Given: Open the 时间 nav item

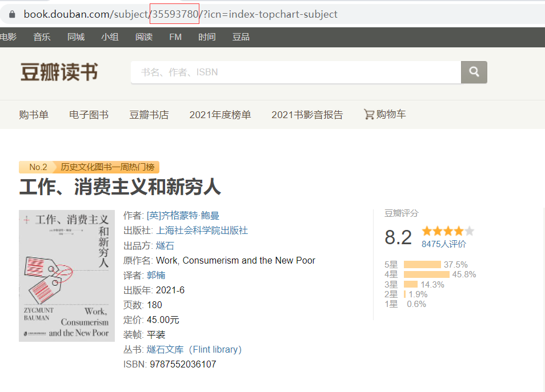Looking at the screenshot, I should (x=207, y=37).
